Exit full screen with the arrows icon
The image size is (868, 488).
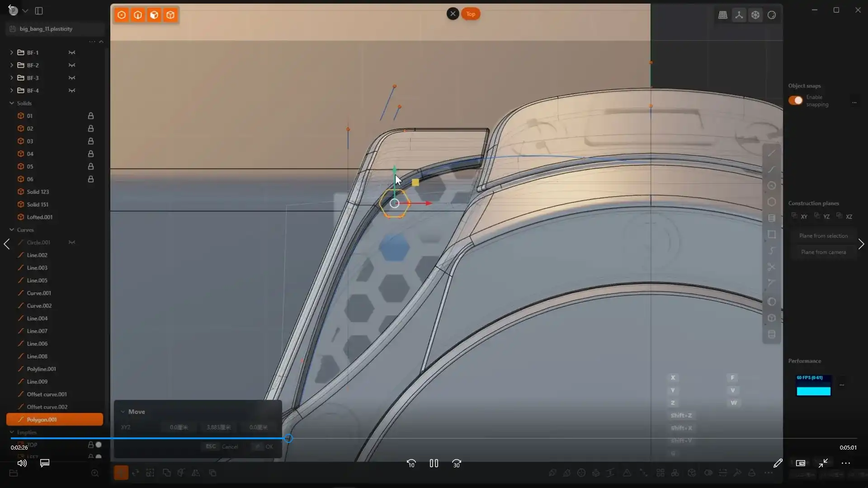pos(823,463)
